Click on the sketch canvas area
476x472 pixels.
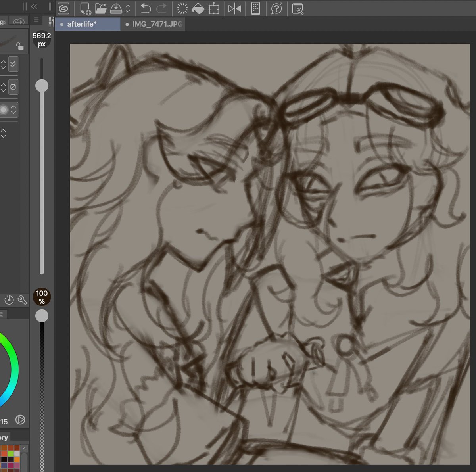pos(270,254)
